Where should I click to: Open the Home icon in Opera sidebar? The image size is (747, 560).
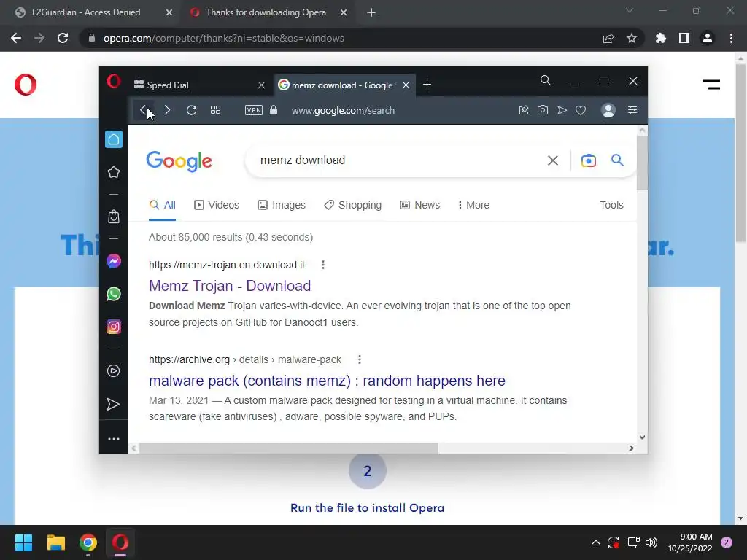pyautogui.click(x=114, y=139)
